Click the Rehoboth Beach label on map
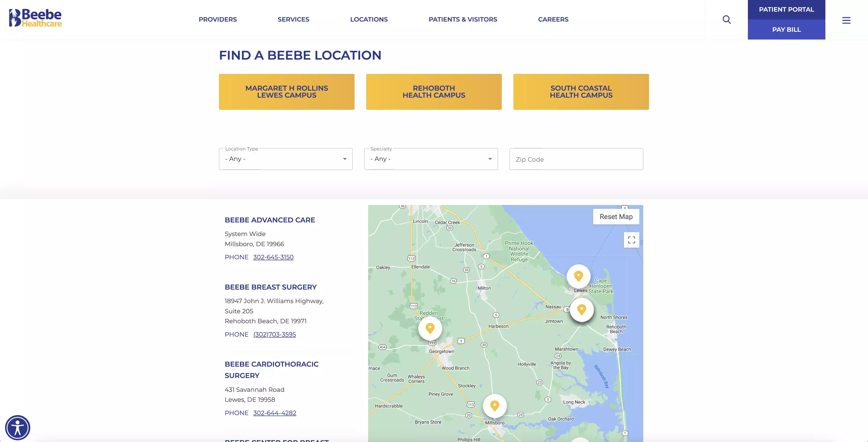 [616, 329]
